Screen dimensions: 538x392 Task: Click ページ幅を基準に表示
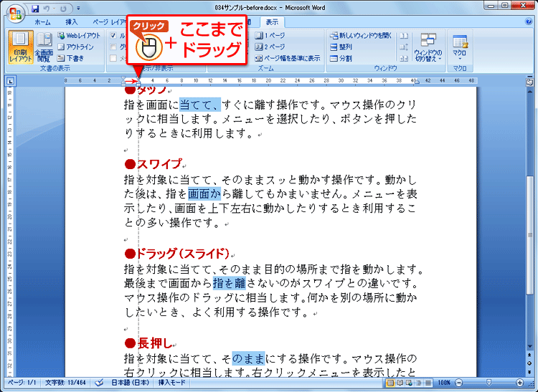click(x=288, y=58)
